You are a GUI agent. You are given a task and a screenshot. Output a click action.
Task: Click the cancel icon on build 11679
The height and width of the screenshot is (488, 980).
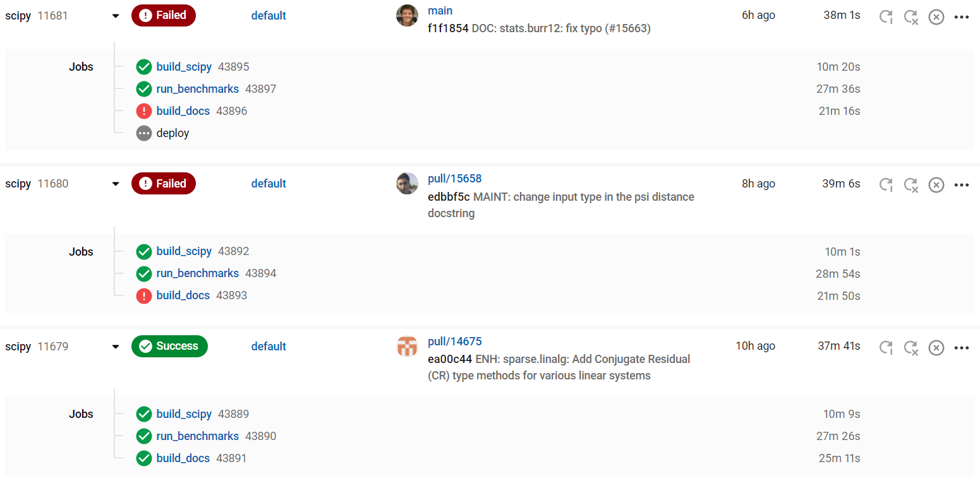[936, 348]
